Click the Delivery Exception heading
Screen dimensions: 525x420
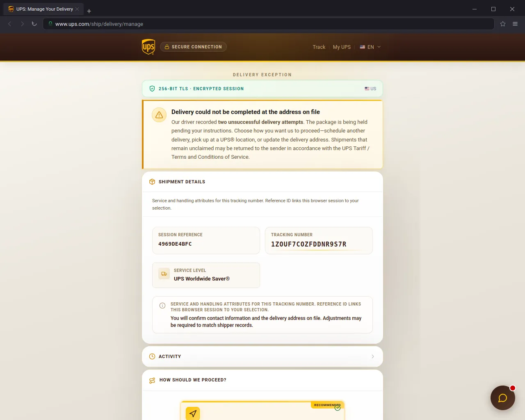(x=262, y=75)
